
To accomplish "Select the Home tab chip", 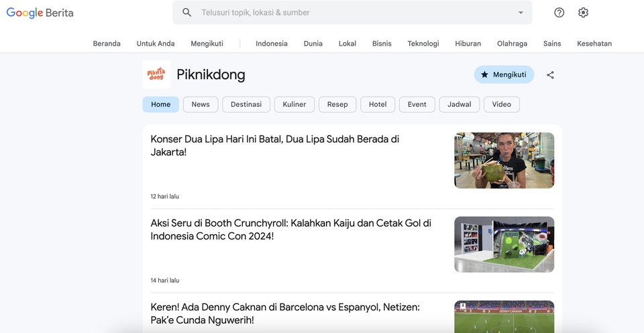I will [x=160, y=105].
